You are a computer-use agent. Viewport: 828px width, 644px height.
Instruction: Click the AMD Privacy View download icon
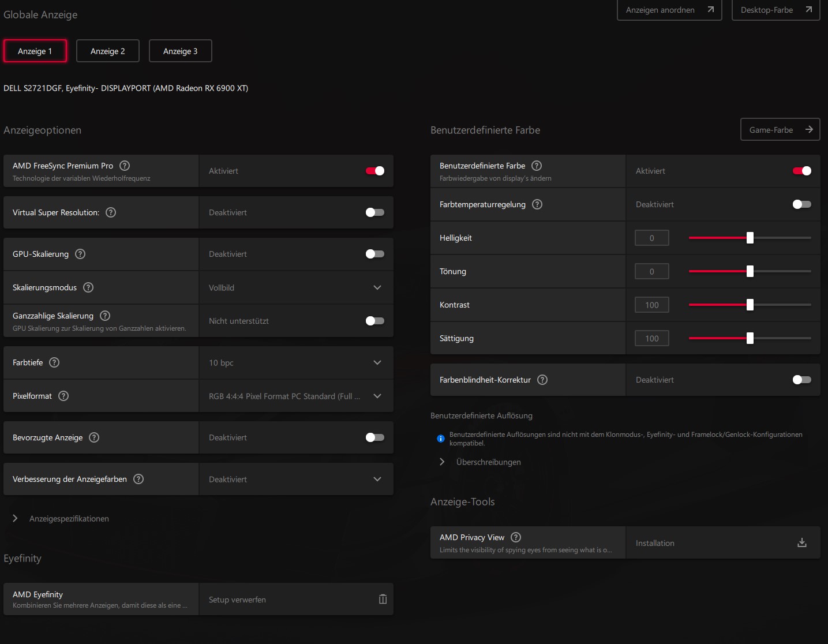(802, 542)
